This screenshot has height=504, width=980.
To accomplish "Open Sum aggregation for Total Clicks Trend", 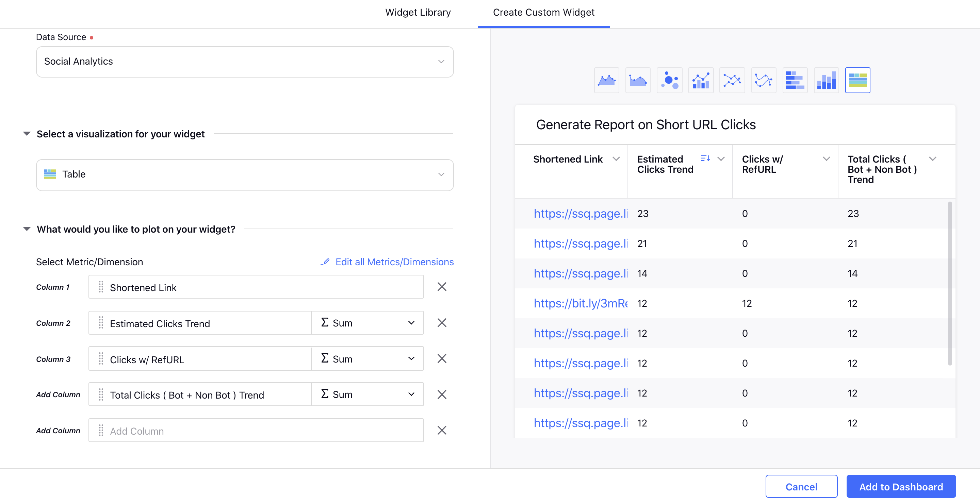I will point(367,394).
